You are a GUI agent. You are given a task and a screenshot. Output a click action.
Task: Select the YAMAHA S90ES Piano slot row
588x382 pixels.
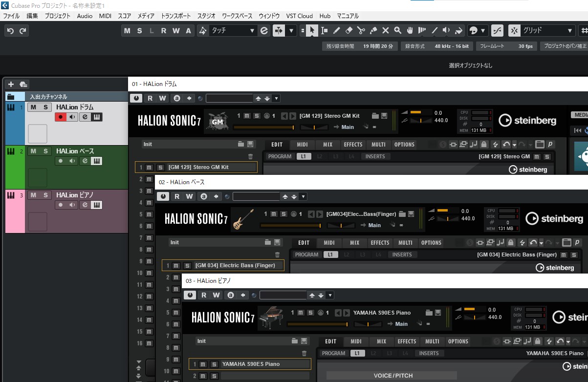point(250,364)
